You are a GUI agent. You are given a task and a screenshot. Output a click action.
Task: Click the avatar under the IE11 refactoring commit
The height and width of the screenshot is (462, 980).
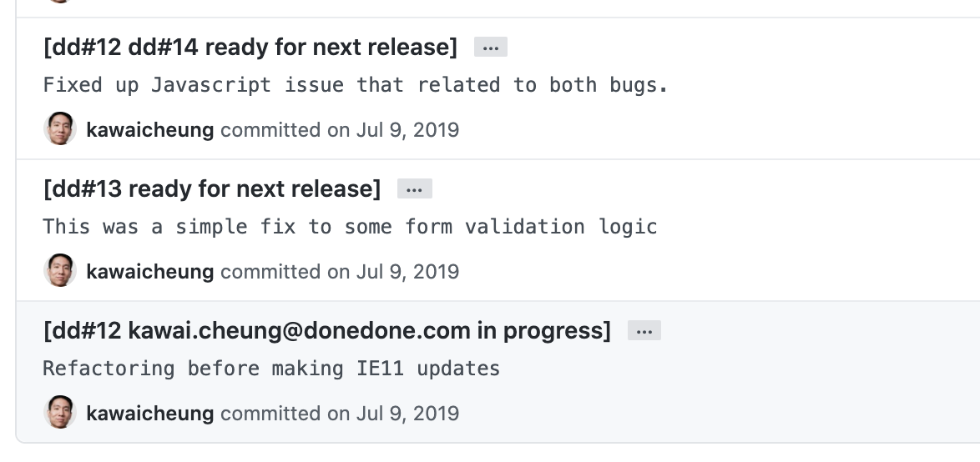click(60, 414)
